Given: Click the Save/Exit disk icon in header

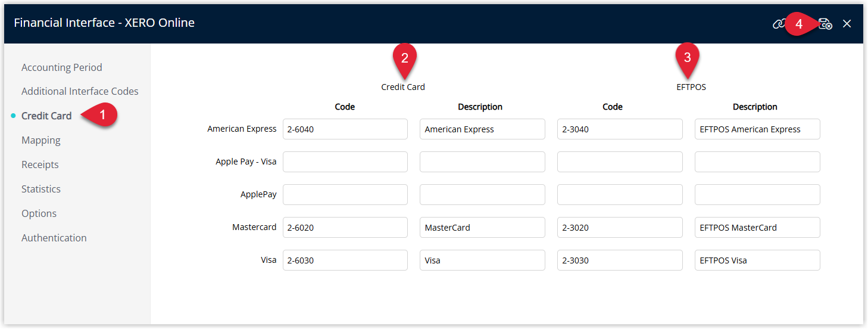Looking at the screenshot, I should click(825, 24).
